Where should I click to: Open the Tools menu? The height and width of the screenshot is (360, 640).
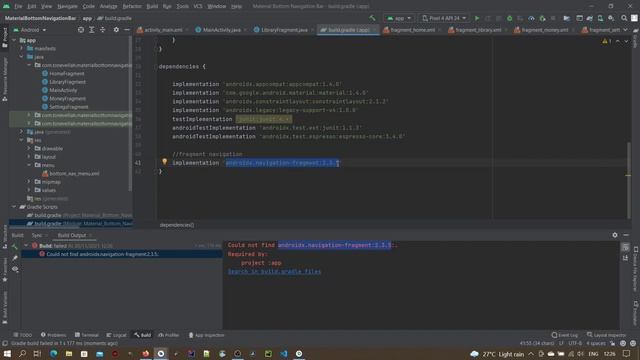182,6
